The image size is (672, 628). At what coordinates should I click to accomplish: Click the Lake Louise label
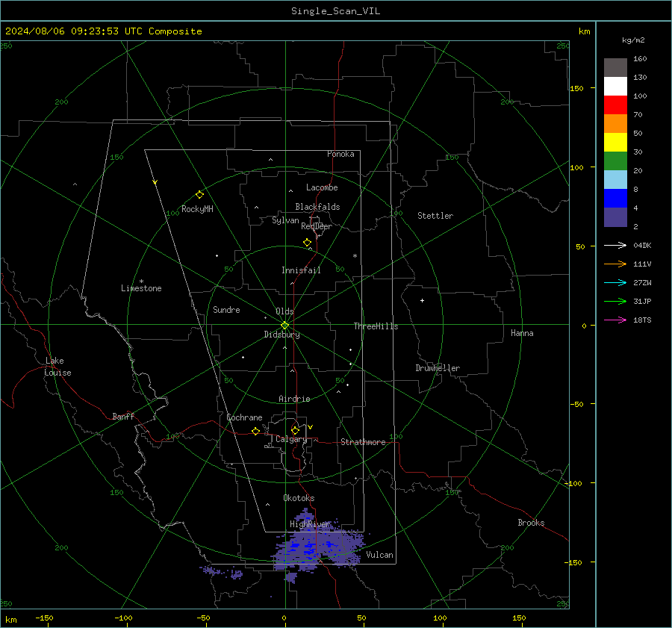(x=57, y=367)
